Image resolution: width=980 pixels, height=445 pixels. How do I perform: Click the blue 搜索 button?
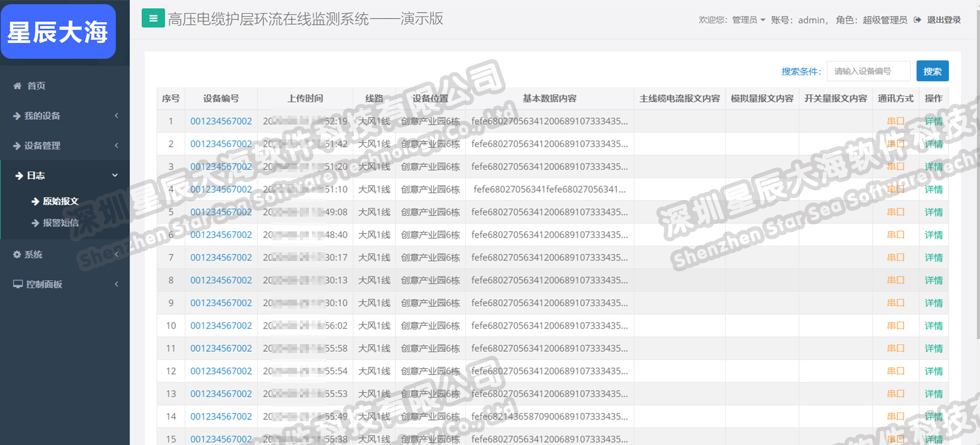932,71
